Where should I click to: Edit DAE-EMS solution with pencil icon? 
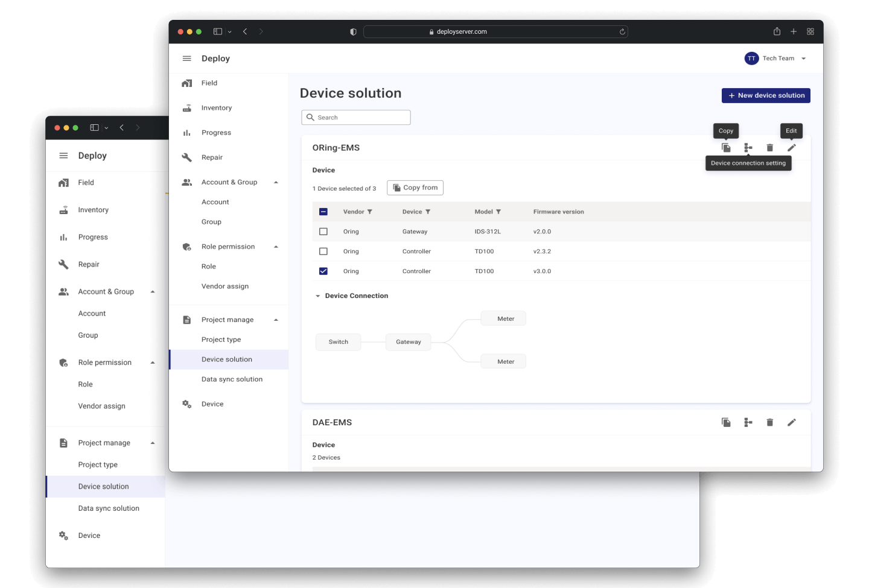(792, 422)
